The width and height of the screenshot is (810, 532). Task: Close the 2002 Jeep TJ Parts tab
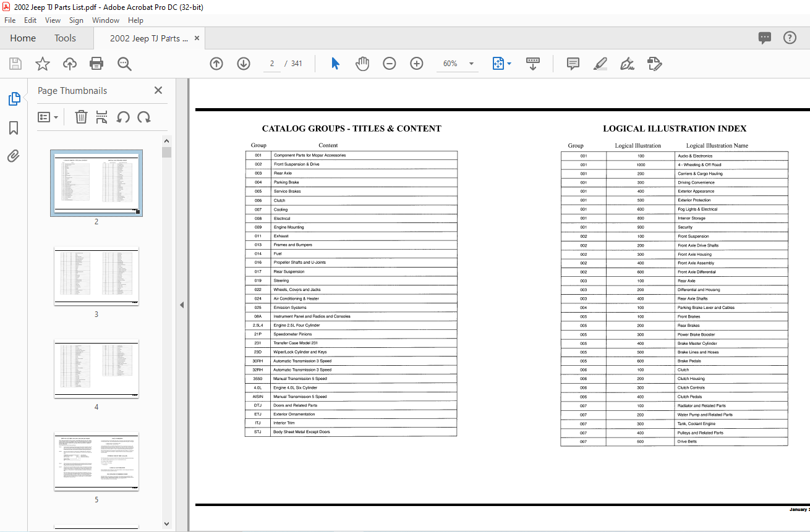tap(197, 38)
